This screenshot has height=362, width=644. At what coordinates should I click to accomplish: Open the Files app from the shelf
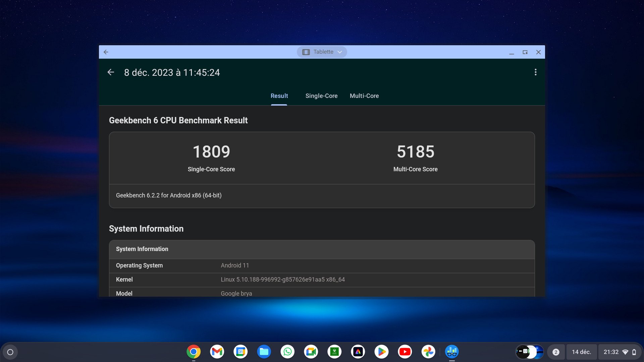tap(264, 352)
